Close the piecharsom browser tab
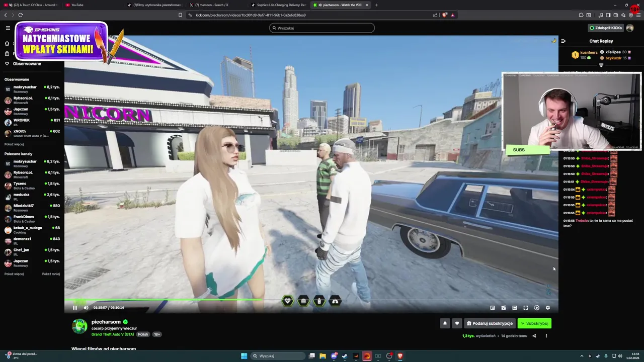Viewport: 644px width, 362px height. (x=367, y=5)
